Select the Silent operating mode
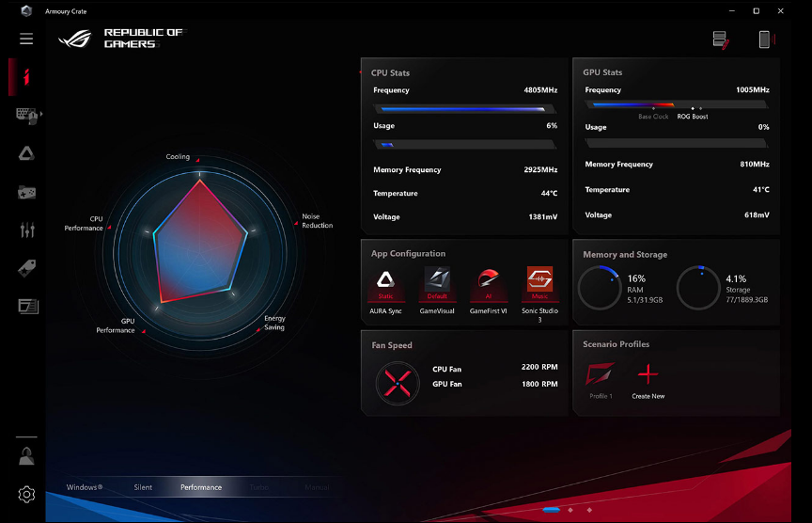812x523 pixels. (x=143, y=487)
